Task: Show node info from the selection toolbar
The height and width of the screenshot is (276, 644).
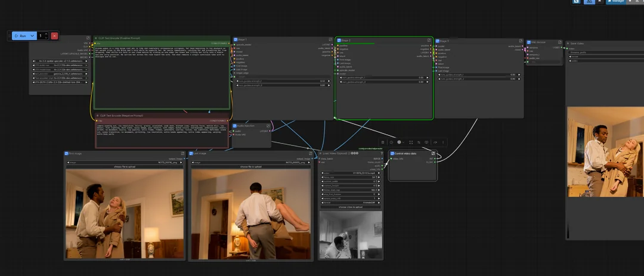Action: tap(391, 142)
